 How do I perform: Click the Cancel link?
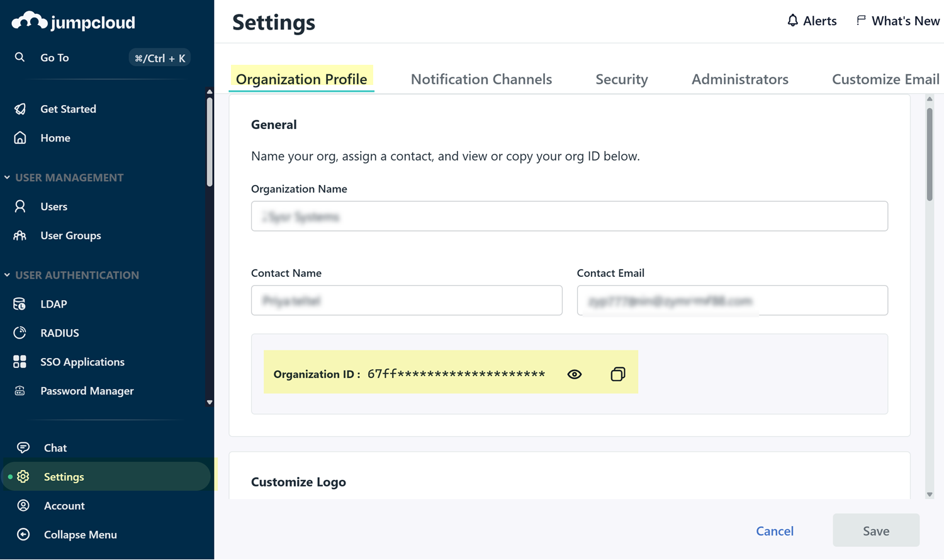coord(774,531)
